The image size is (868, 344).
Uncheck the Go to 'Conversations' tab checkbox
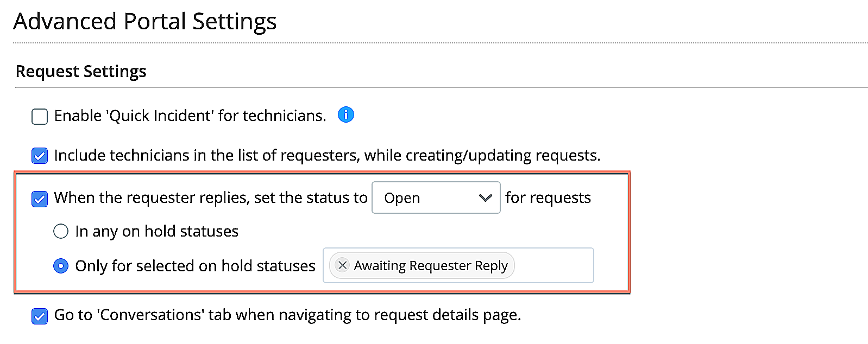click(x=40, y=316)
